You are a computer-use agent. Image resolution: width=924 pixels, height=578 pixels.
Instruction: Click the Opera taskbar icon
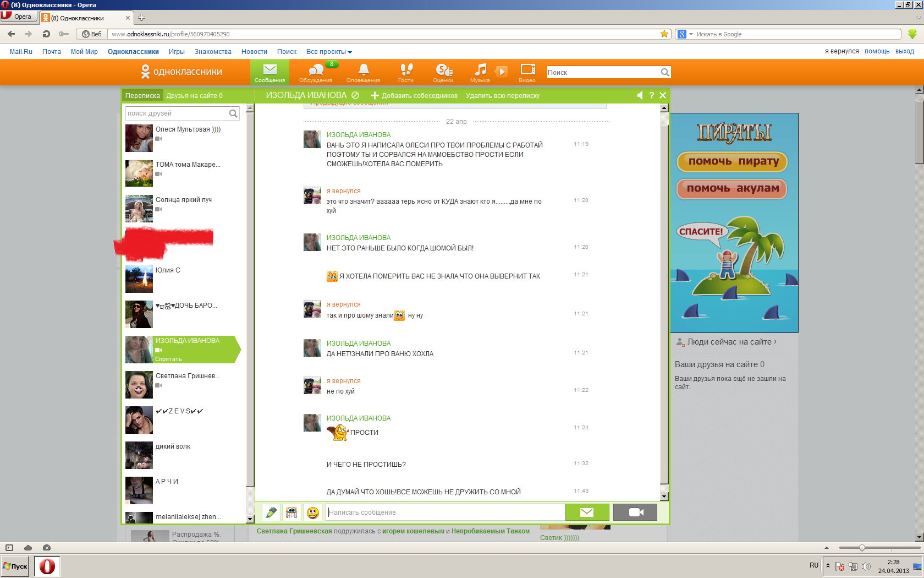[x=47, y=566]
